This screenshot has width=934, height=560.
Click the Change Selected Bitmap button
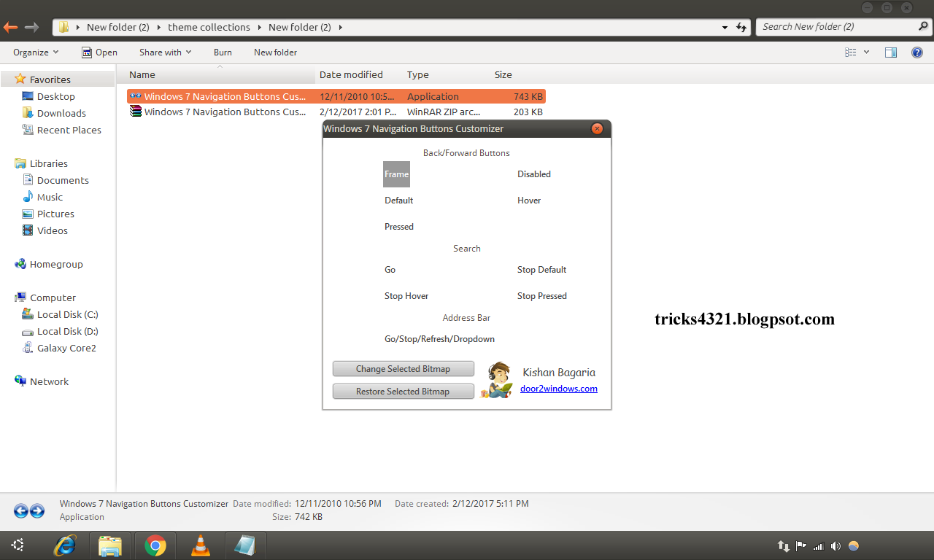pyautogui.click(x=403, y=369)
